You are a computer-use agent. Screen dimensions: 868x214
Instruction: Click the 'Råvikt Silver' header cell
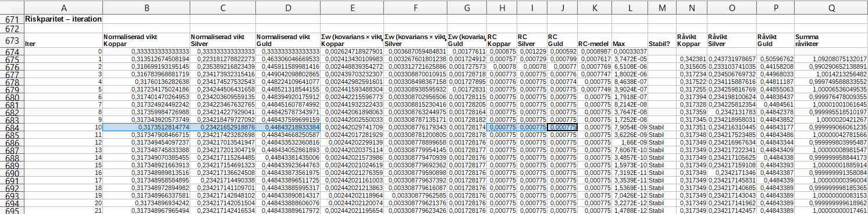[x=731, y=40]
